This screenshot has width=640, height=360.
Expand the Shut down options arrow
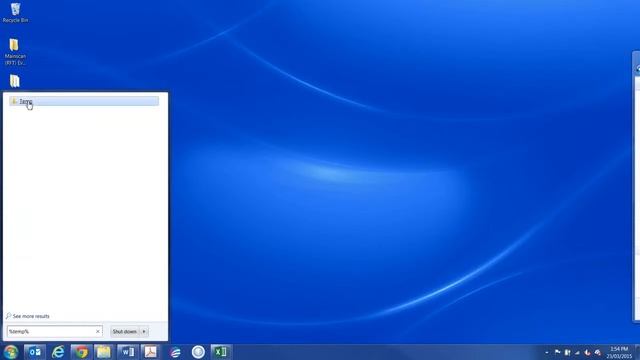point(144,331)
